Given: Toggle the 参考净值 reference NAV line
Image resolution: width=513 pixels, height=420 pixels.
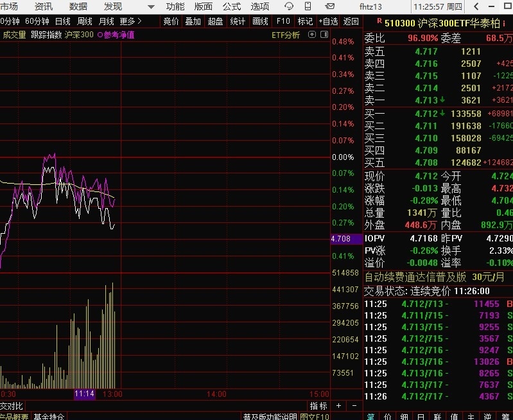Looking at the screenshot, I should tap(116, 35).
